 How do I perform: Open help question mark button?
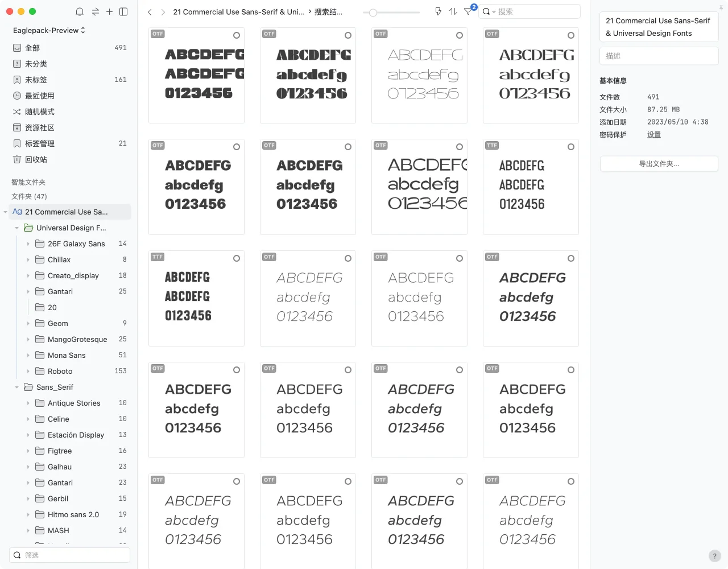click(715, 556)
